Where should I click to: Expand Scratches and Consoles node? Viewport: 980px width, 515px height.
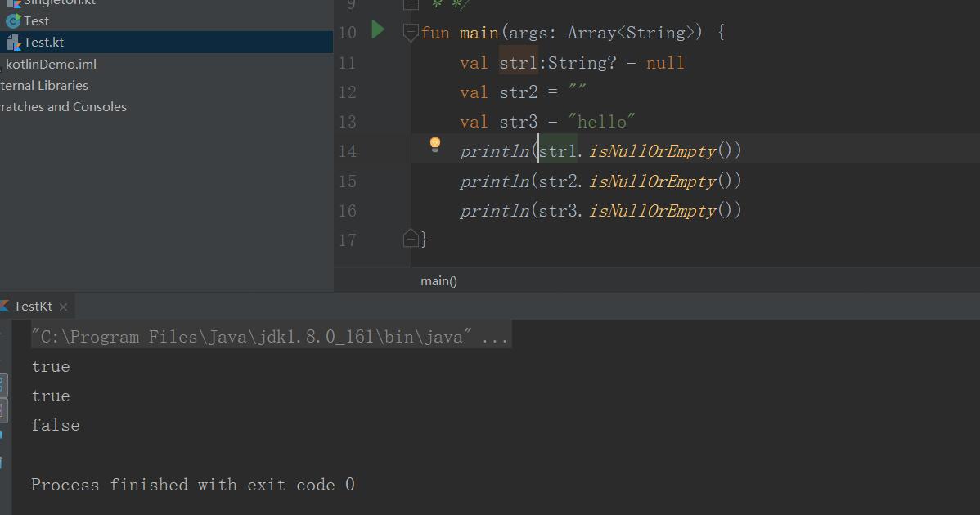(63, 107)
